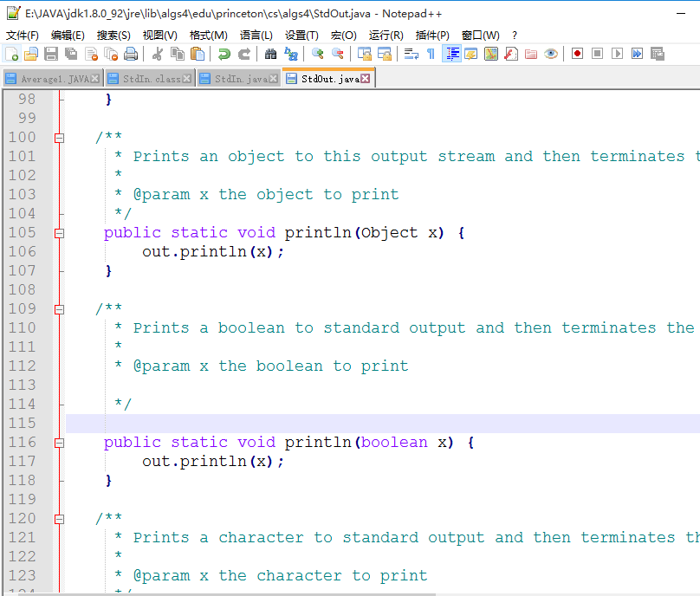This screenshot has height=596, width=700.
Task: Click the Close All documents icon
Action: pos(111,54)
